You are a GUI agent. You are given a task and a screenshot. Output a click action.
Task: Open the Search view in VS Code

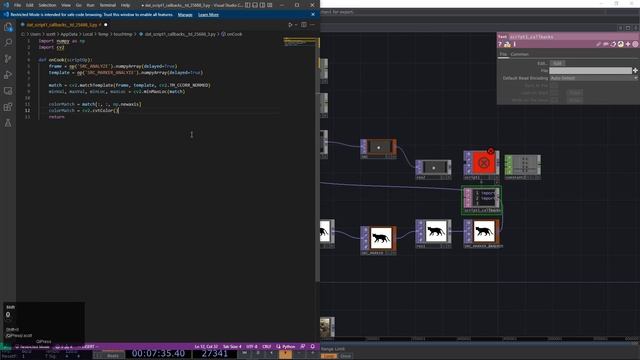[8, 42]
